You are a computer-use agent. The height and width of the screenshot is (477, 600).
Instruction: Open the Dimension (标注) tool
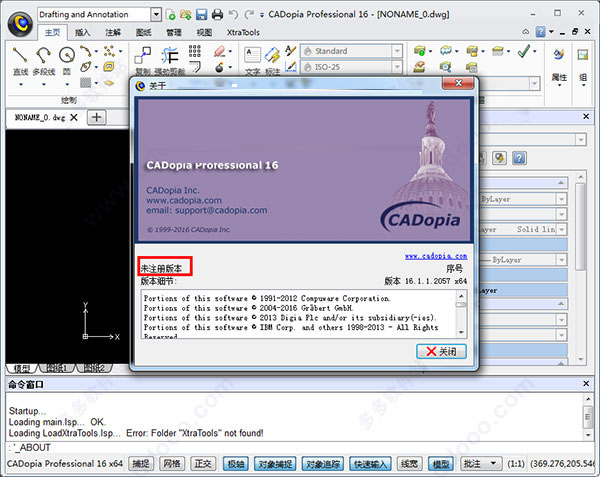click(x=272, y=56)
